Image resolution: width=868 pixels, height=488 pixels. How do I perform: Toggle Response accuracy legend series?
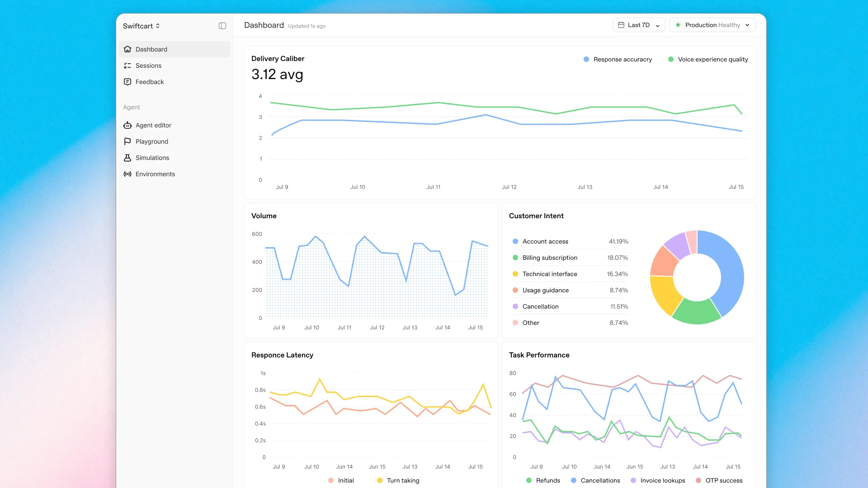click(618, 59)
